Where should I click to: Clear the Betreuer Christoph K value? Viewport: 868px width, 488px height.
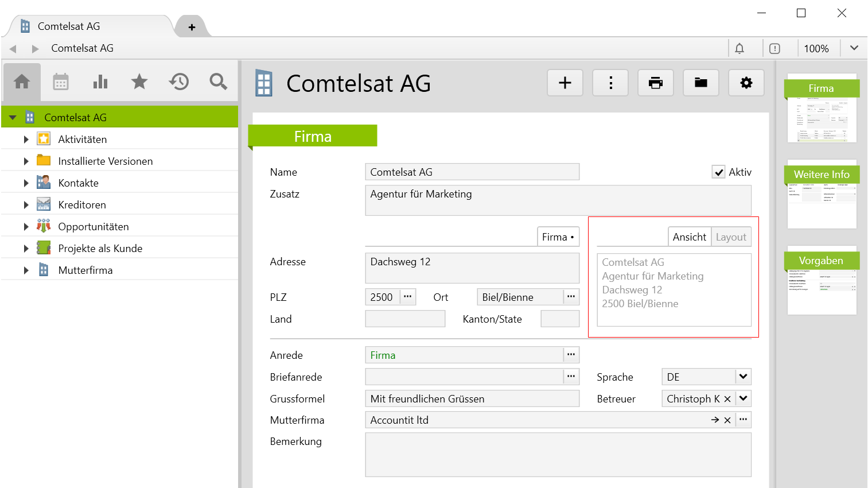[x=727, y=399]
